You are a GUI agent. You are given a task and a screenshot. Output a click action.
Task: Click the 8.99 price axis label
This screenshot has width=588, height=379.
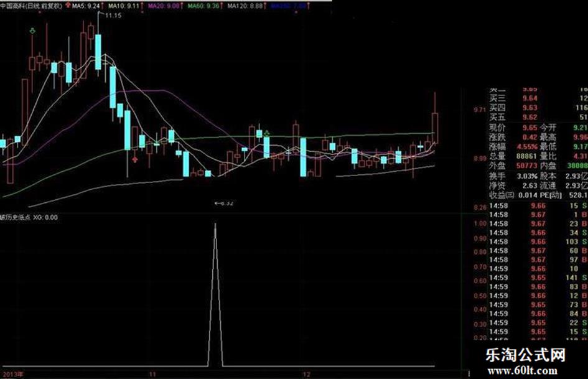point(480,159)
